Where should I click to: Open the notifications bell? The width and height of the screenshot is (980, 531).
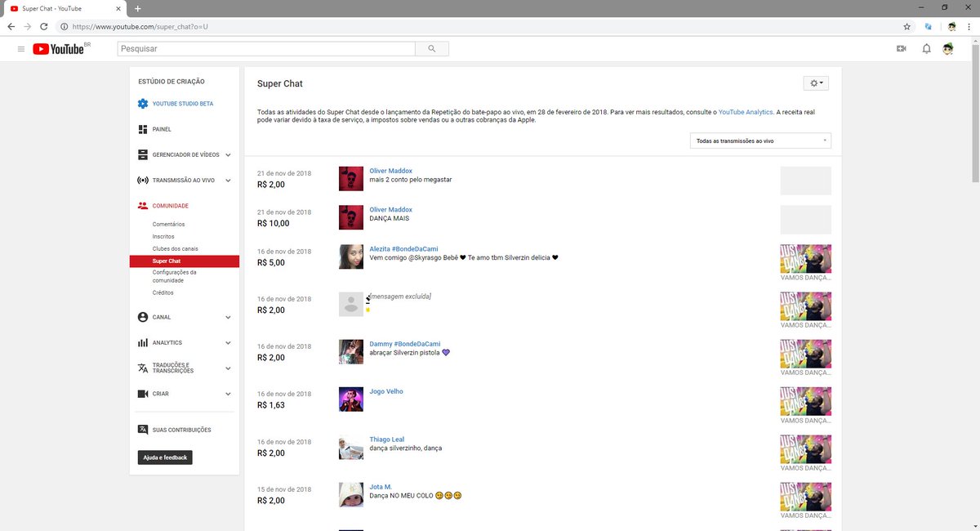(x=926, y=49)
